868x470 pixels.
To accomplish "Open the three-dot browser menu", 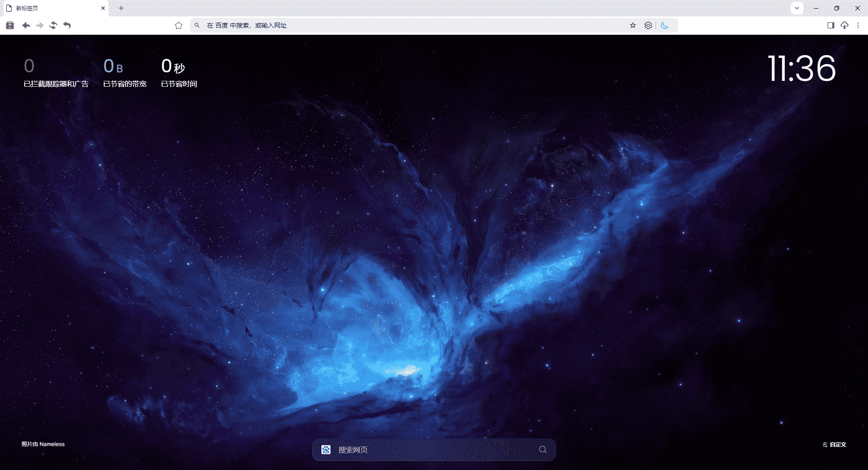I will tap(858, 25).
